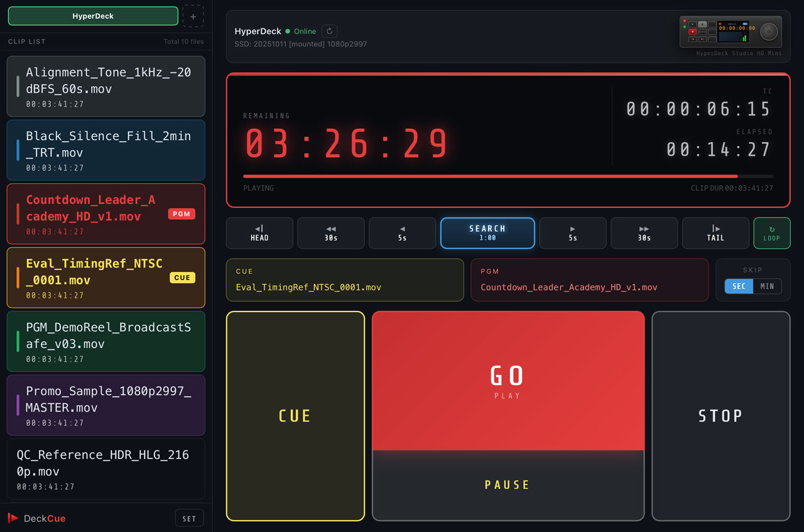804x532 pixels.
Task: Select the Black_Silence_Fill_2min_TRT.mov clip
Action: [106, 150]
